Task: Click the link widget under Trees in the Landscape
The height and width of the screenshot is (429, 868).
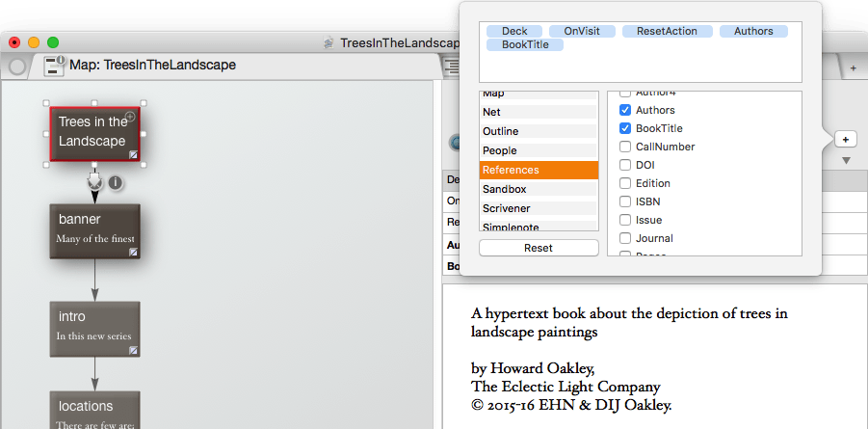Action: [94, 180]
